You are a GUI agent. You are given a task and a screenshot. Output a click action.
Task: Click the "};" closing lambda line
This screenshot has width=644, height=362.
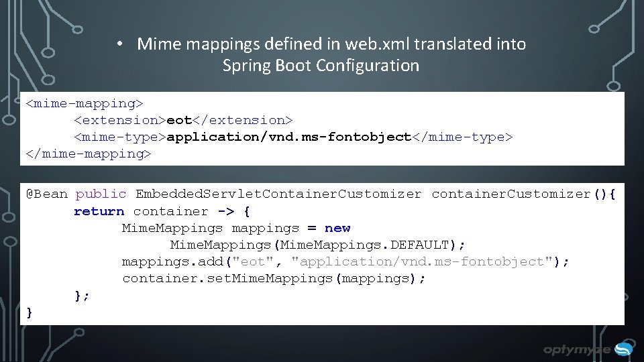coord(82,296)
